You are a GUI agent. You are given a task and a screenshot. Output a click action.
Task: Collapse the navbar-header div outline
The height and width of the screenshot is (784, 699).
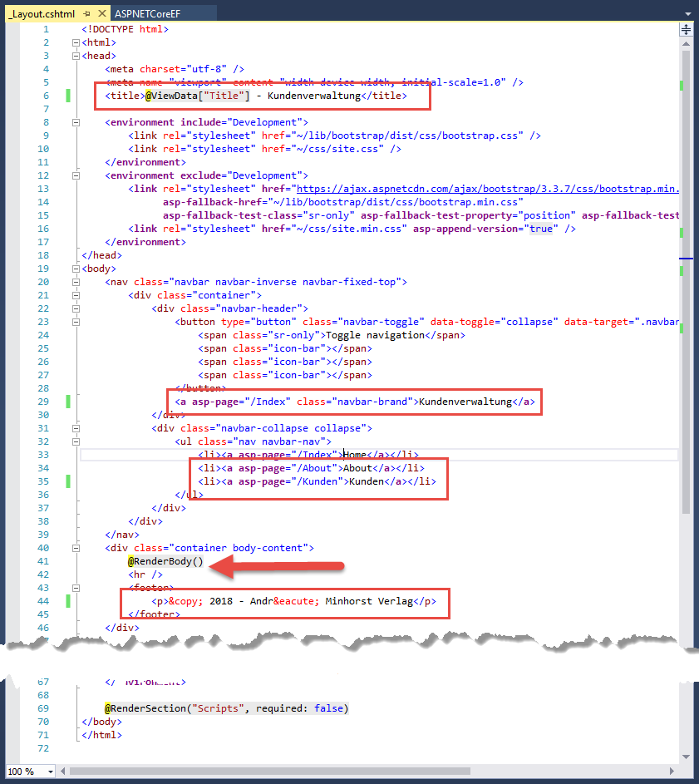point(76,308)
